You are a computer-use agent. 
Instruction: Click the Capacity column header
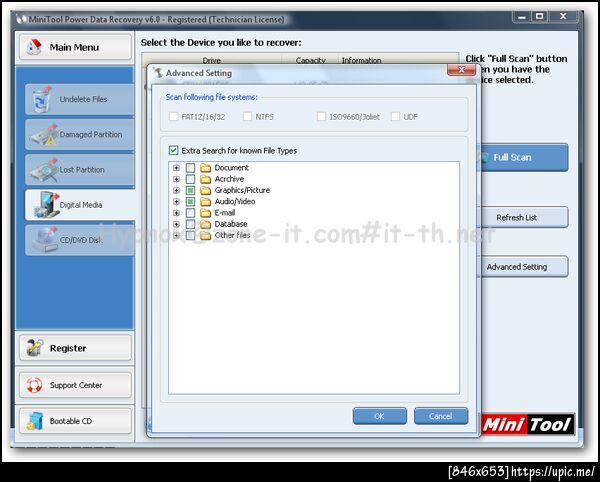310,60
